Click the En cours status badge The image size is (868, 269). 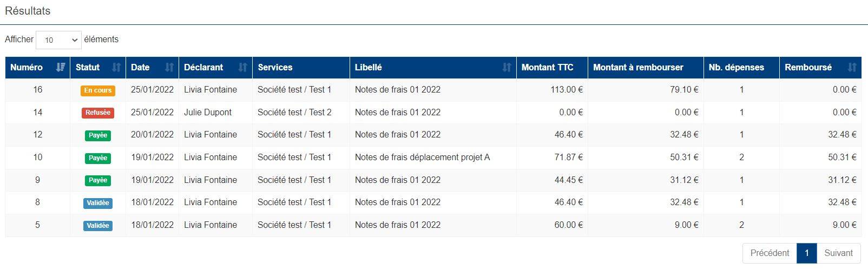98,90
